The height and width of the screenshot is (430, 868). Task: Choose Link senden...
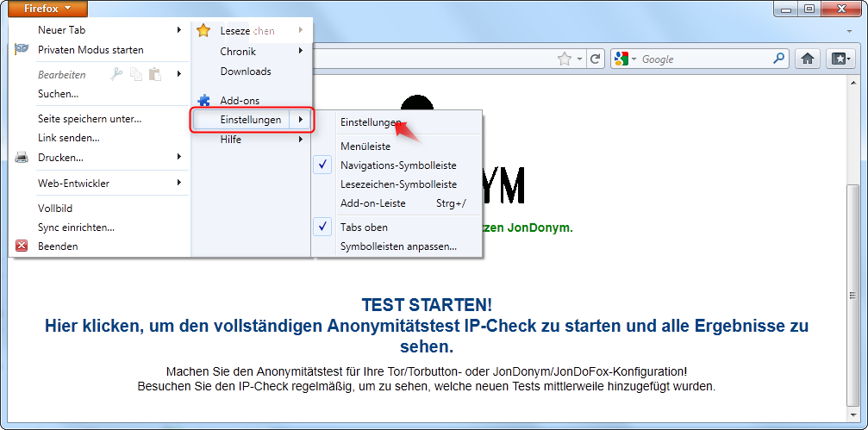pyautogui.click(x=69, y=138)
